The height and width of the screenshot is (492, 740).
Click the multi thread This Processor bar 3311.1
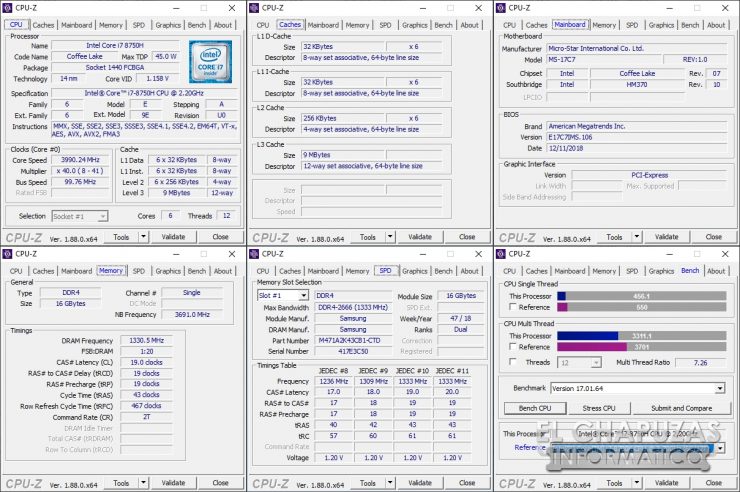(x=641, y=335)
